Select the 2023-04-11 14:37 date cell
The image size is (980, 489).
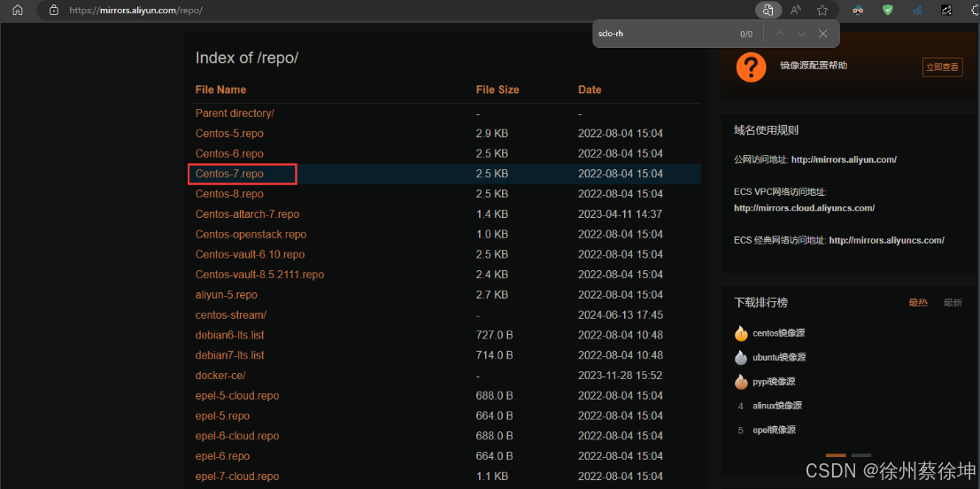621,213
